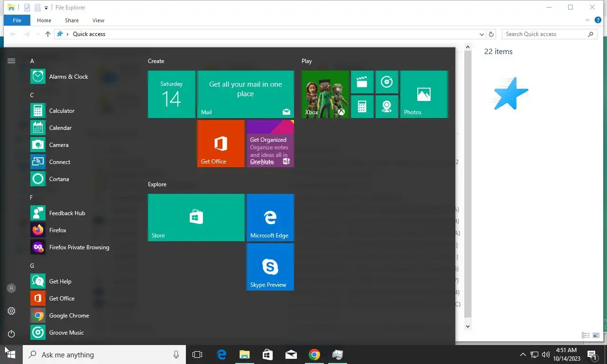Expand address bar history dropdown
Image resolution: width=607 pixels, height=364 pixels.
[x=481, y=34]
